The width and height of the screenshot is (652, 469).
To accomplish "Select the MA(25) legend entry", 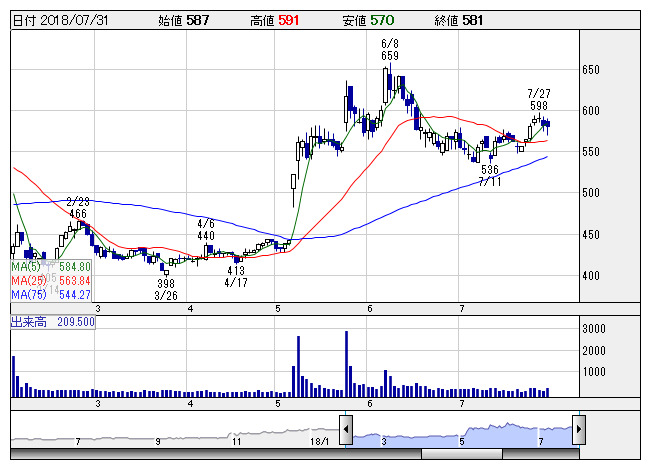I will [x=52, y=281].
